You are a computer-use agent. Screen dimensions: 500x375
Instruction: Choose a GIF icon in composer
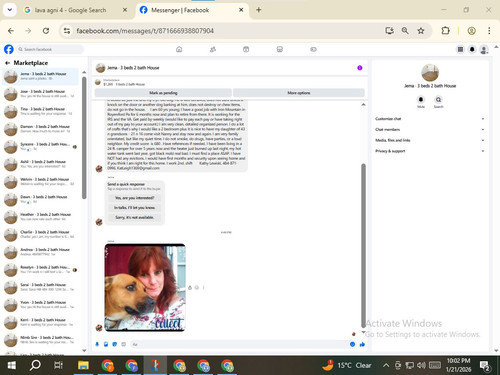(x=123, y=344)
